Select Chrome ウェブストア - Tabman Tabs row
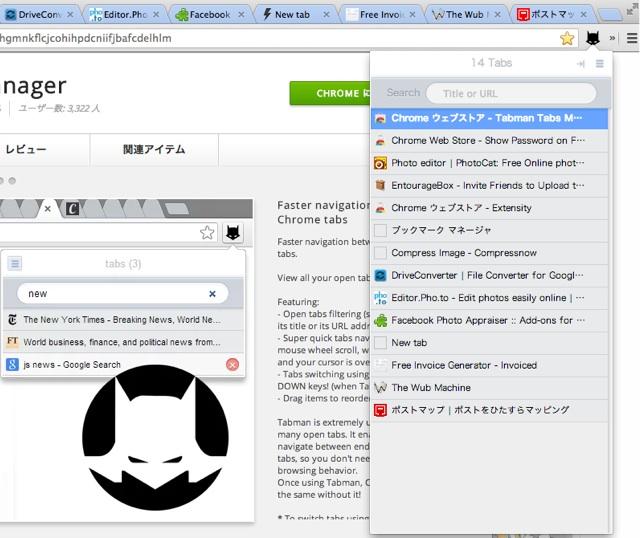 click(x=489, y=118)
